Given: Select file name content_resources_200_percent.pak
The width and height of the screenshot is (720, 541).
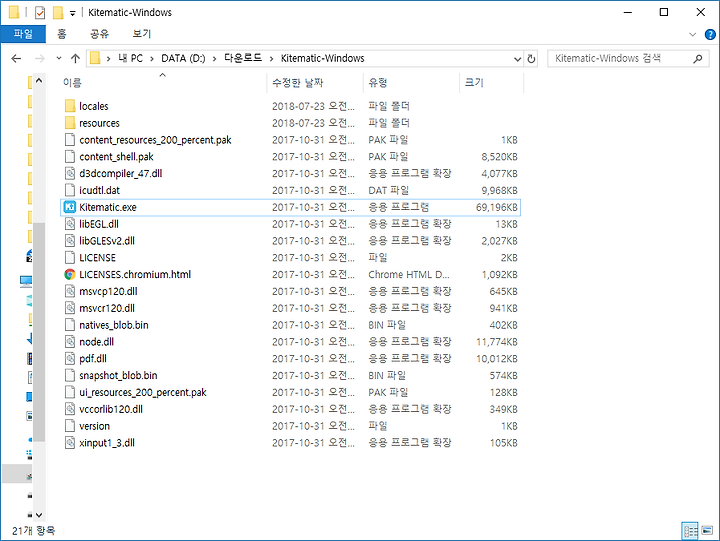Looking at the screenshot, I should pyautogui.click(x=155, y=140).
